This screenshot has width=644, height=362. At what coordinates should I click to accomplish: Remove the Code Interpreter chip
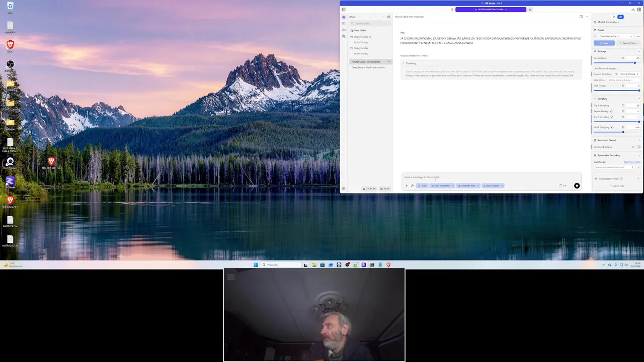point(452,186)
